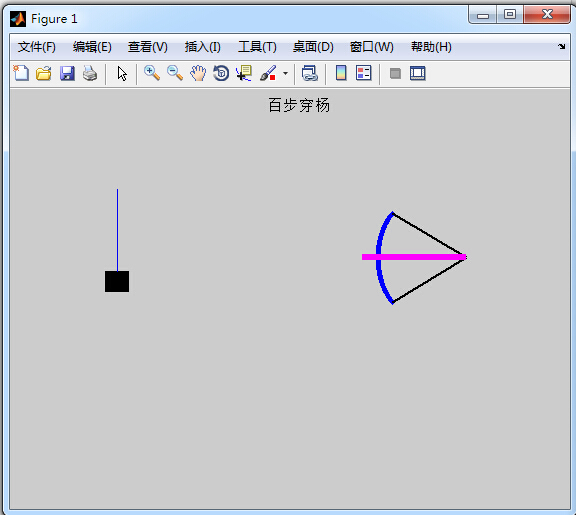
Task: Print the figure using the printer icon
Action: (90, 73)
